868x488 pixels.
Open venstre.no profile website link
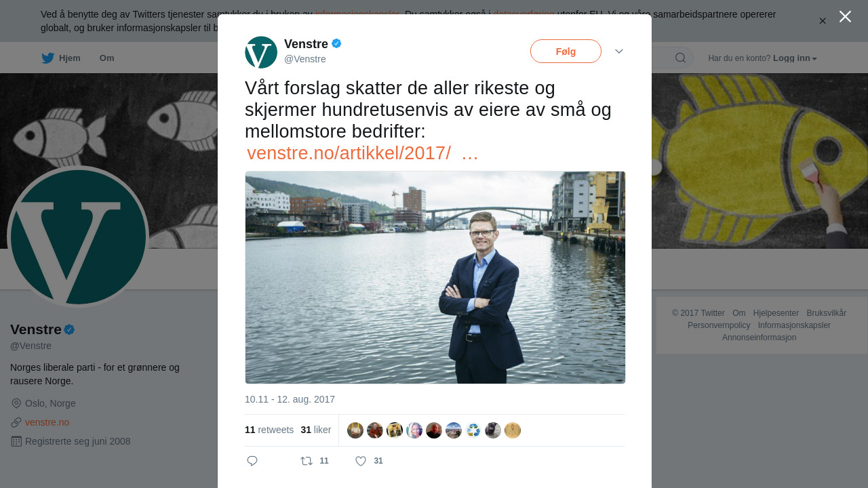(x=47, y=422)
